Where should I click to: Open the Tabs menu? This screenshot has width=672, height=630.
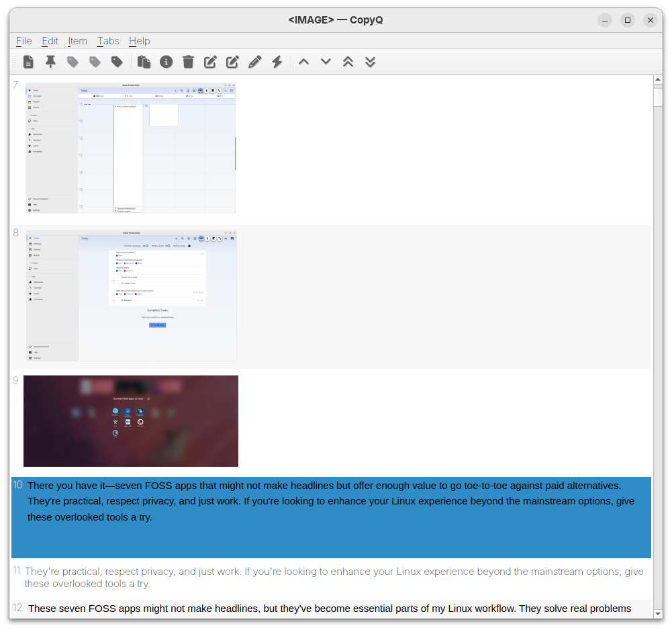(108, 41)
